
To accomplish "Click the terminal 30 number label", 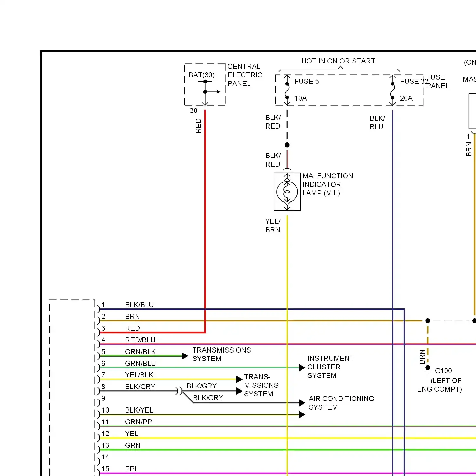I will pos(194,110).
